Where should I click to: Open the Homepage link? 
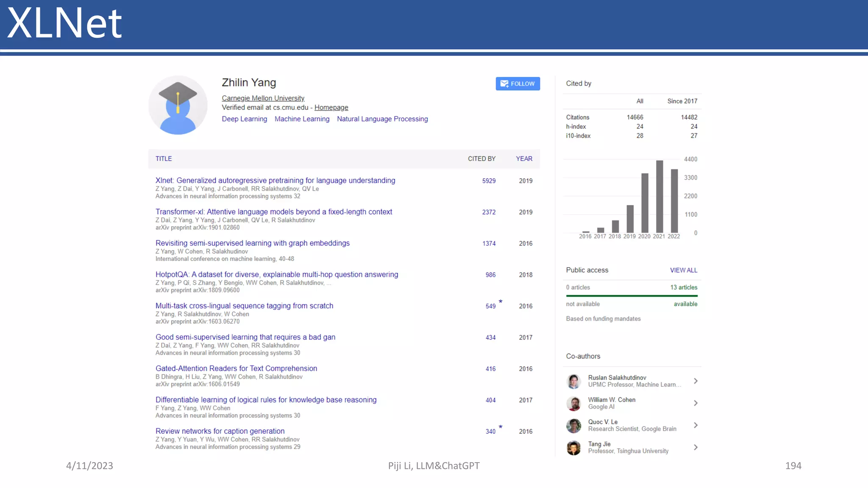click(331, 108)
